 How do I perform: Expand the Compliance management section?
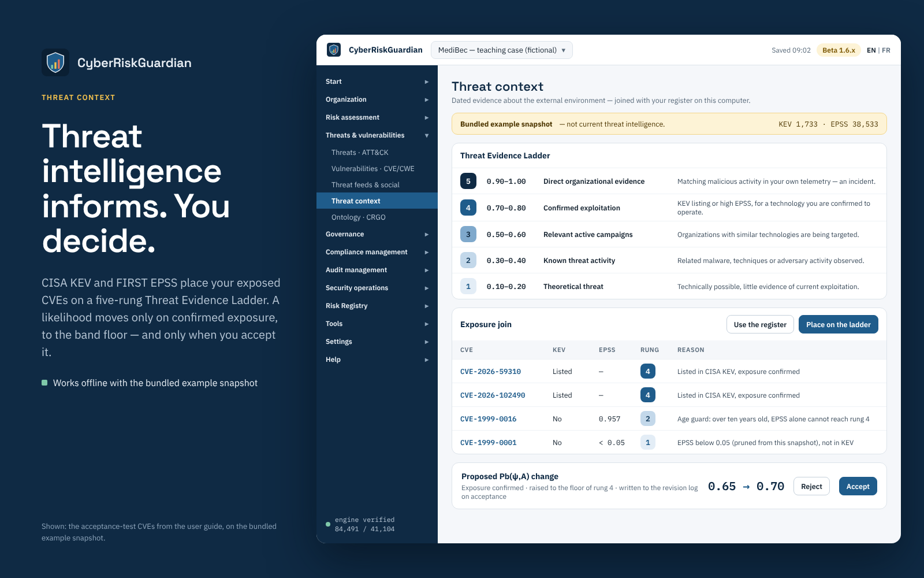point(377,252)
